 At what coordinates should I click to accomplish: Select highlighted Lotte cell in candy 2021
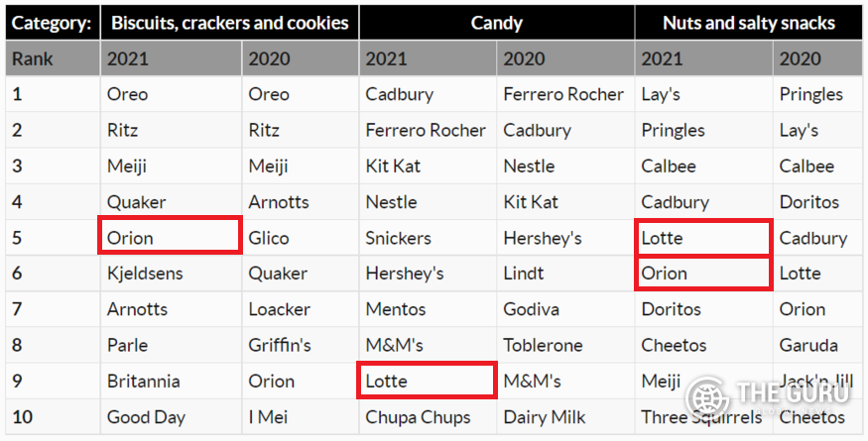pos(427,381)
